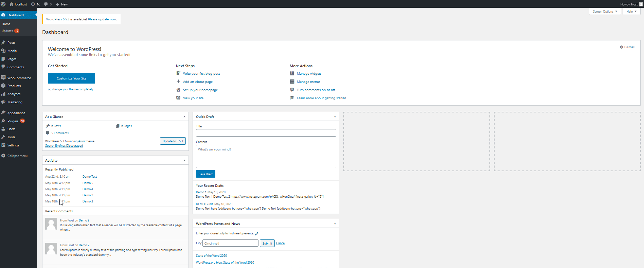The height and width of the screenshot is (268, 644).
Task: Click the Collapse menu arrow icon
Action: click(3, 156)
